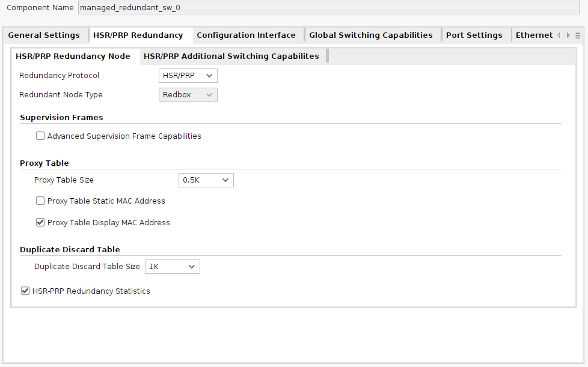The image size is (588, 367).
Task: Click the Proxy Table Size label
Action: tap(64, 180)
